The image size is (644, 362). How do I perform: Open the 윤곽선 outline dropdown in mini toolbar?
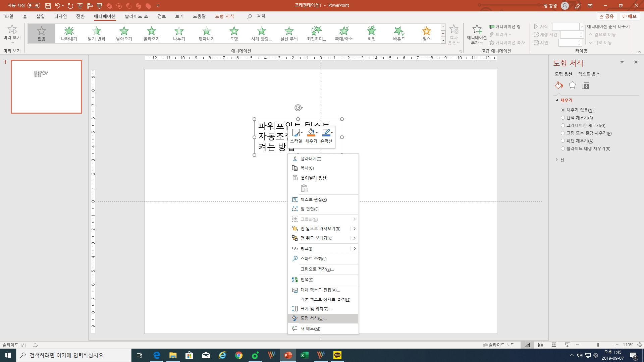pos(332,132)
